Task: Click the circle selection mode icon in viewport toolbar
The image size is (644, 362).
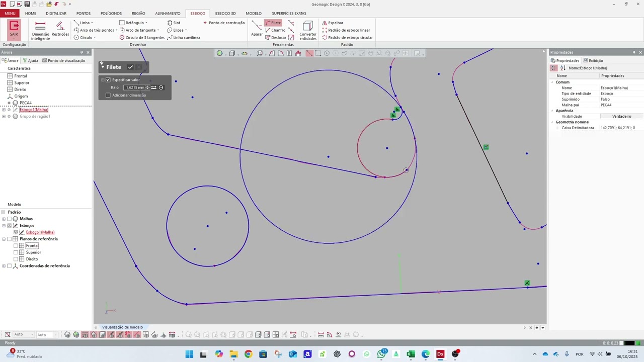Action: point(327,53)
